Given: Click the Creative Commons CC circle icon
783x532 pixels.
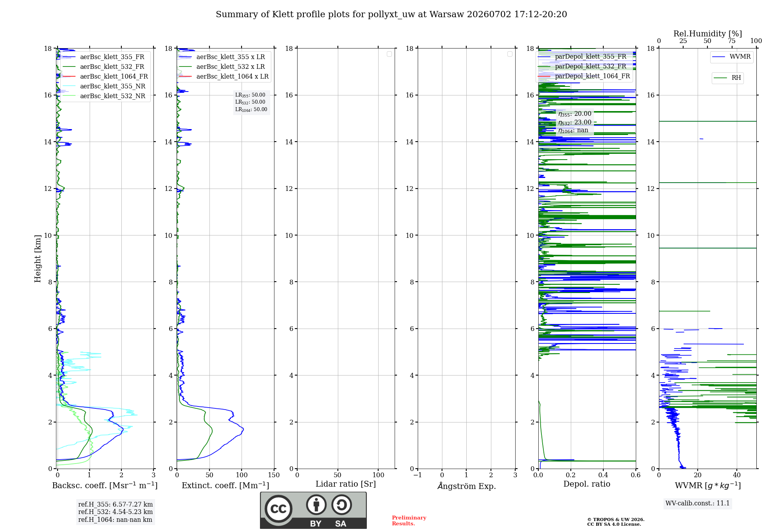Looking at the screenshot, I should [x=278, y=509].
